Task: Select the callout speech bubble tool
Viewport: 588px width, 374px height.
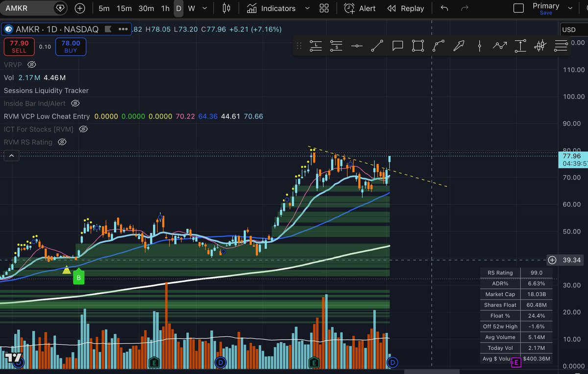Action: (397, 46)
